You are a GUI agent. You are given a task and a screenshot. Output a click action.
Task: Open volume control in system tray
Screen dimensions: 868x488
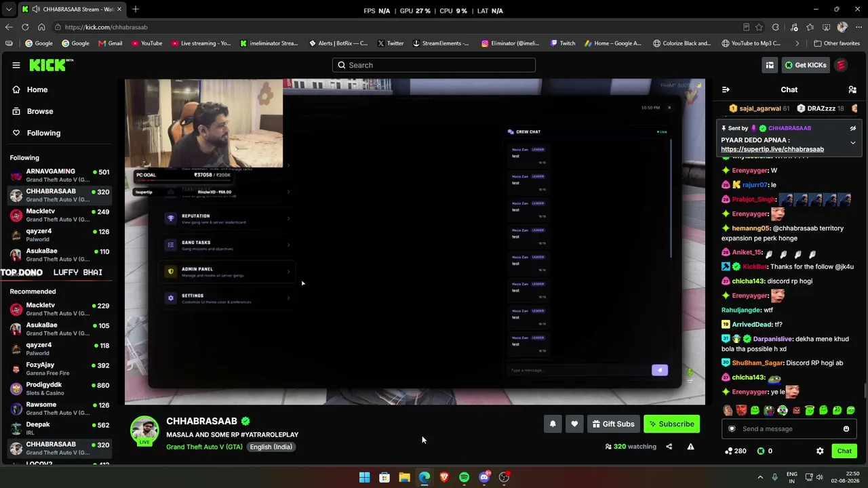click(819, 477)
